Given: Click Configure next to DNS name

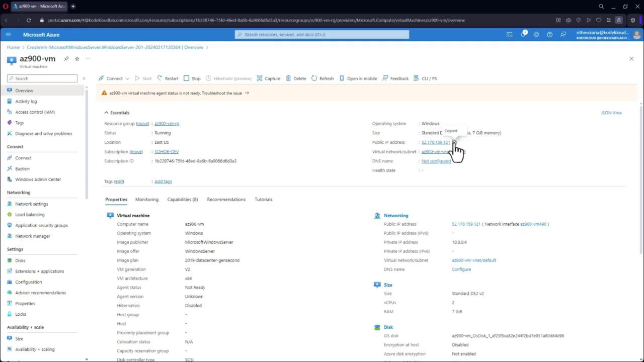Looking at the screenshot, I should (461, 269).
